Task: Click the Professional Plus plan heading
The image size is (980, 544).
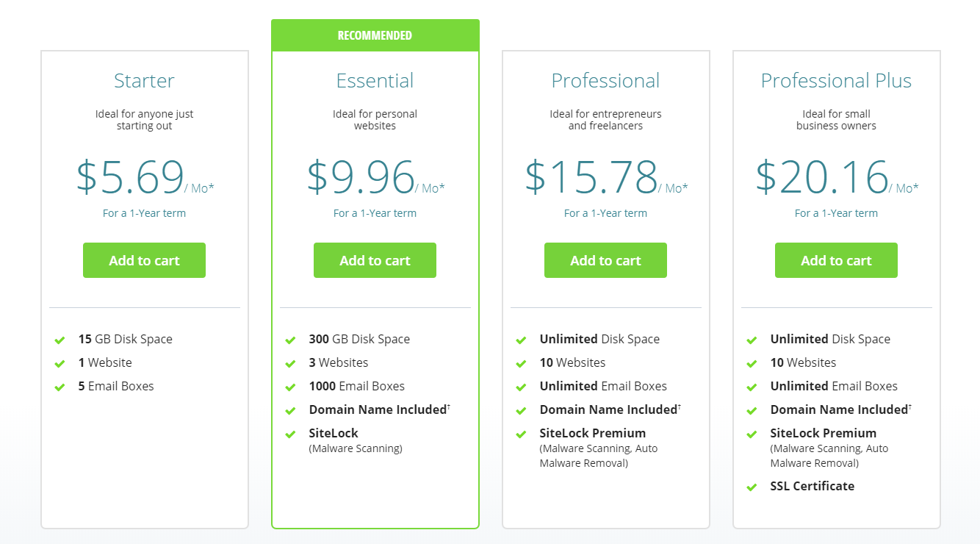Action: pos(836,80)
